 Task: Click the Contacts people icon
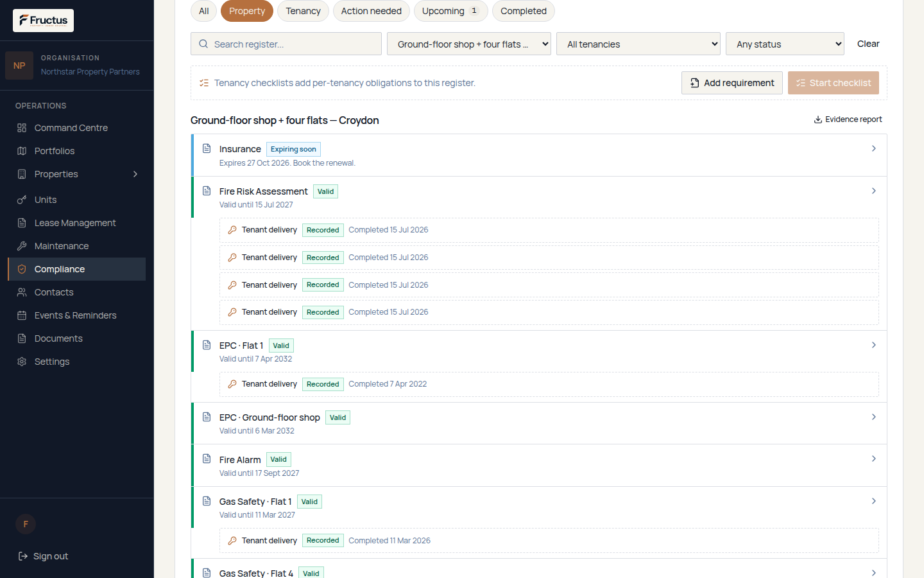[22, 292]
